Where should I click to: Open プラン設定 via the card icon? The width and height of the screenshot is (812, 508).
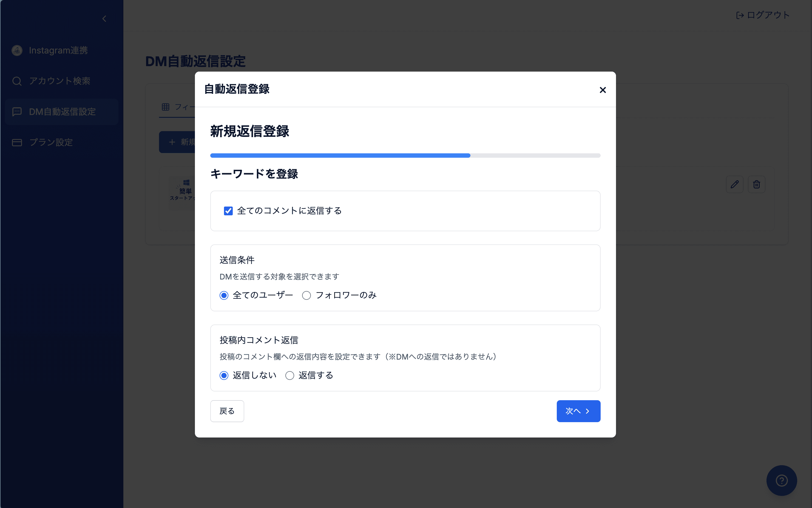pos(17,142)
